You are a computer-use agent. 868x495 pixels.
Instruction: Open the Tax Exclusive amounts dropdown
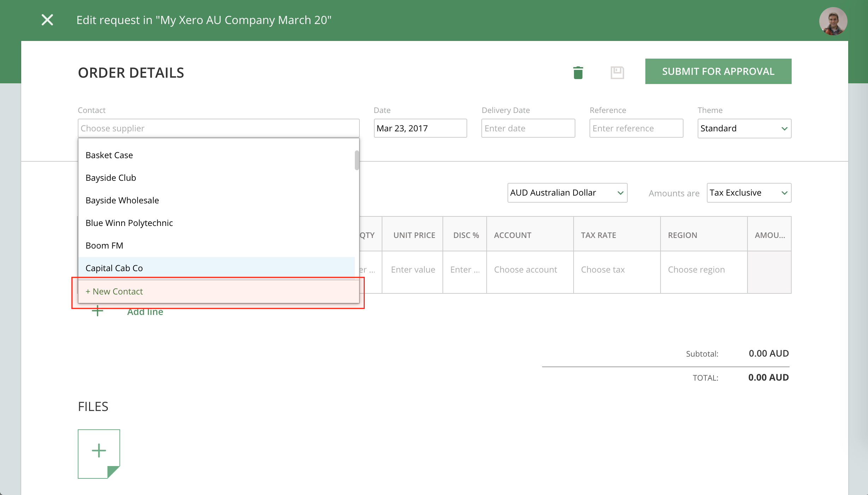point(749,193)
